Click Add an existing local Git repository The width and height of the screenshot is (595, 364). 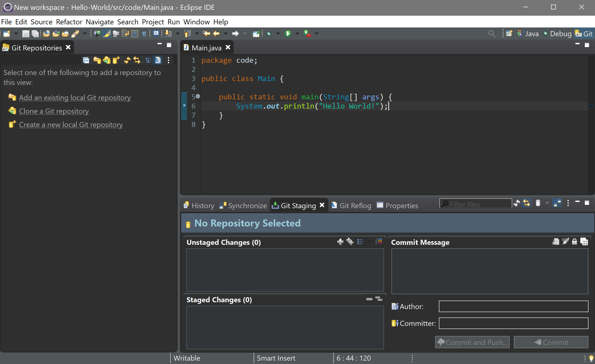coord(75,97)
